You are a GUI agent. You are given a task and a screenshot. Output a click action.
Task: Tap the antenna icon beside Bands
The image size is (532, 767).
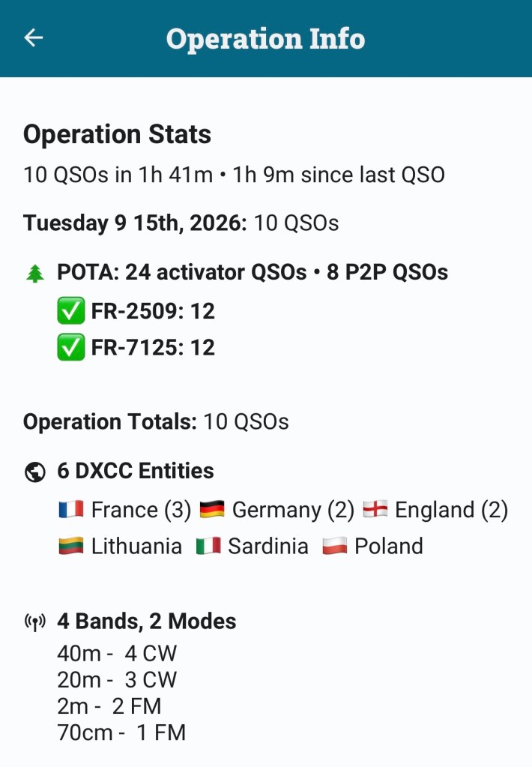coord(34,622)
